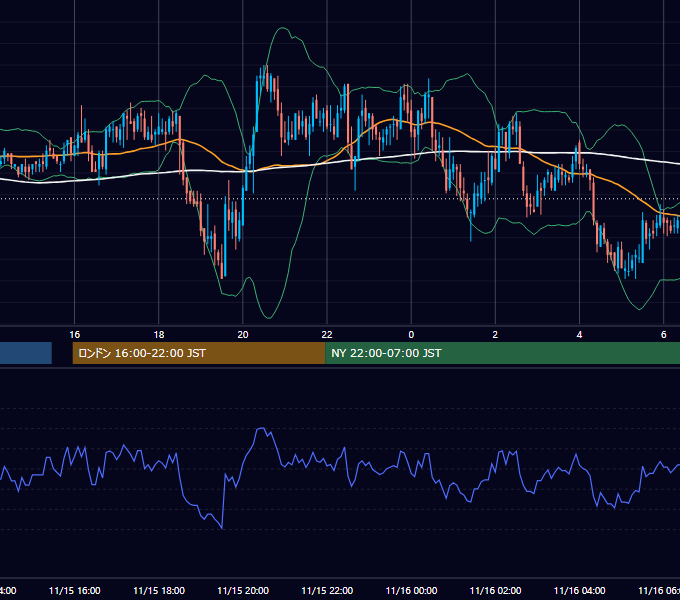The height and width of the screenshot is (600, 680).
Task: Click the 11/15 22:00 time axis label
Action: click(327, 590)
